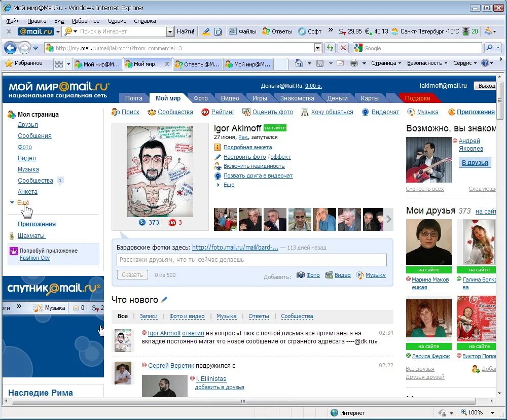
Task: Click the IE Forward navigation button
Action: tap(24, 48)
